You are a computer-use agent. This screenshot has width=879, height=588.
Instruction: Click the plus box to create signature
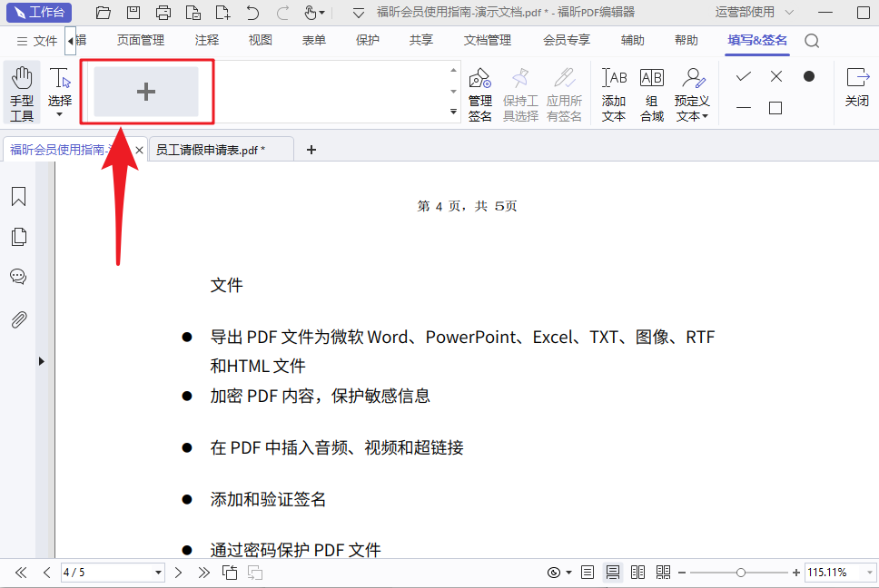[146, 92]
